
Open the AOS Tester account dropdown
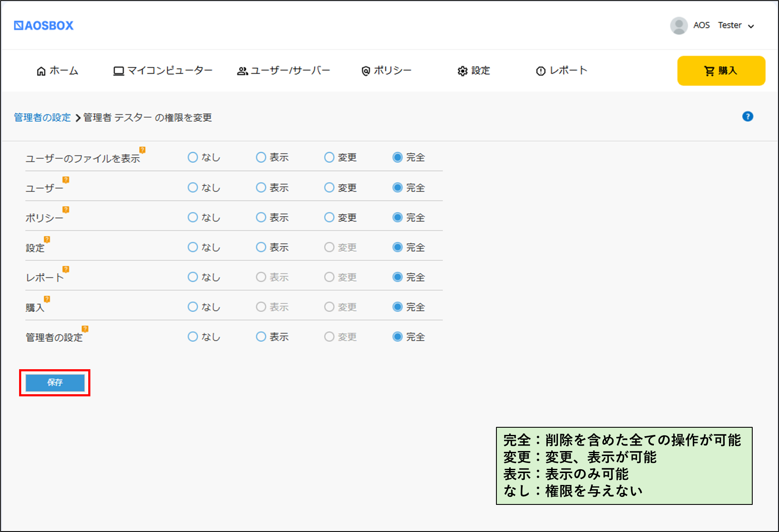(724, 25)
